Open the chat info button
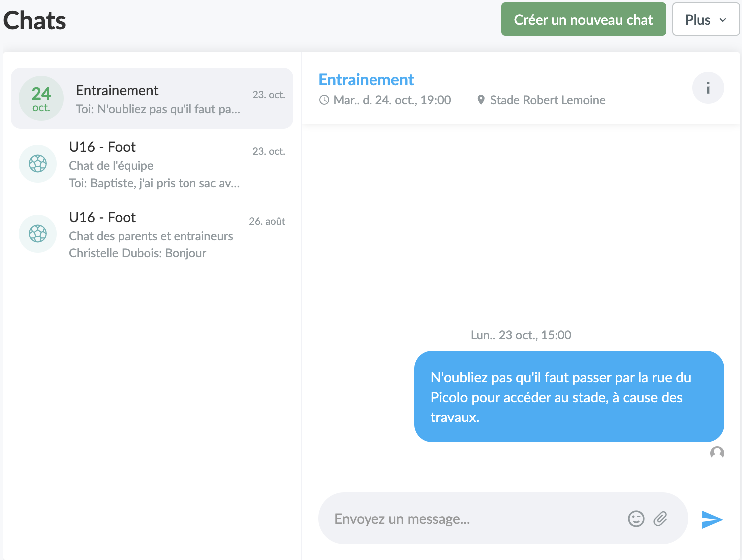 (x=708, y=88)
